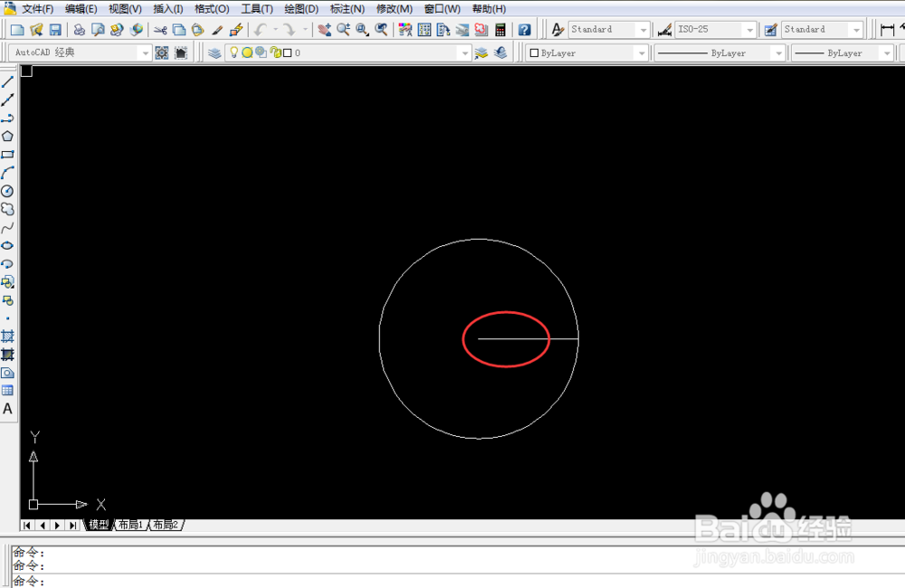Open QuickCalc calculator
This screenshot has width=905, height=588.
[500, 30]
